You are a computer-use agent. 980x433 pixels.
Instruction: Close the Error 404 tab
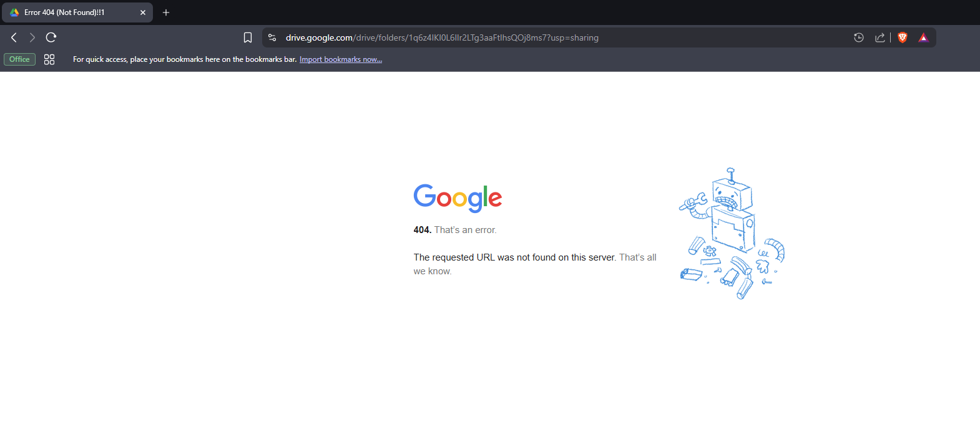(143, 12)
